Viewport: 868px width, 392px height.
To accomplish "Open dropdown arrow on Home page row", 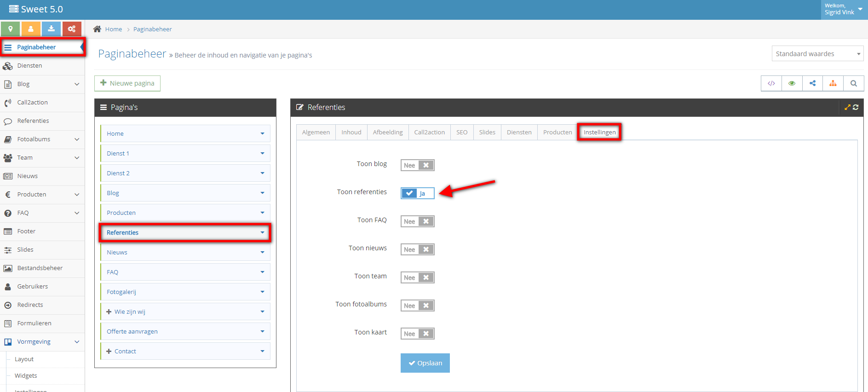I will pos(262,134).
